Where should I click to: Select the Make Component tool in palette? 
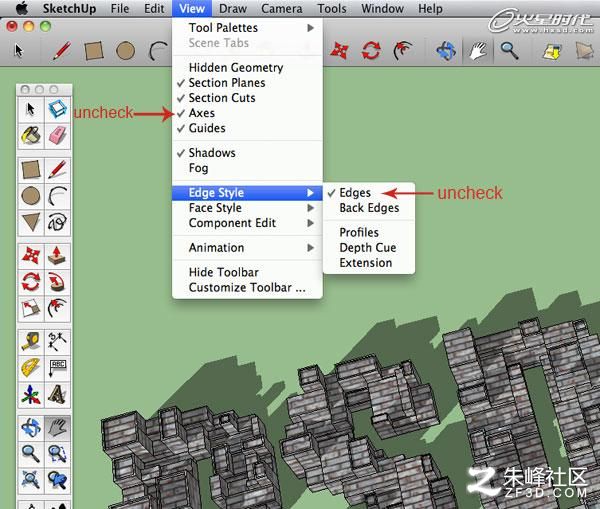pos(58,109)
